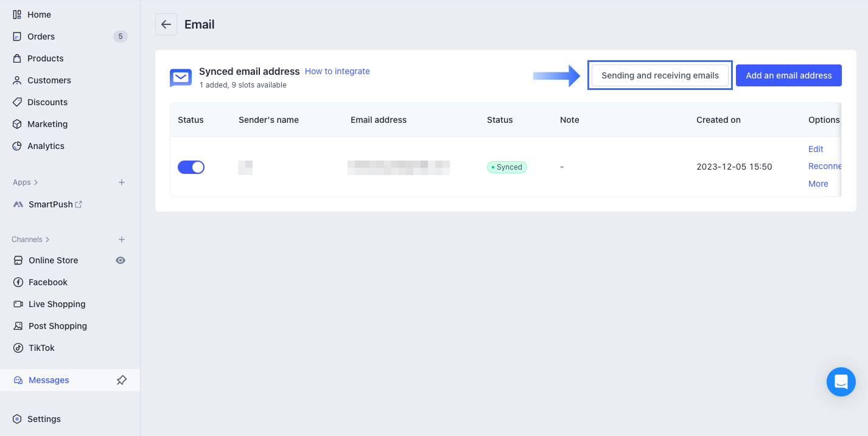This screenshot has height=436, width=868.
Task: Open the Home icon in sidebar
Action: (x=16, y=14)
